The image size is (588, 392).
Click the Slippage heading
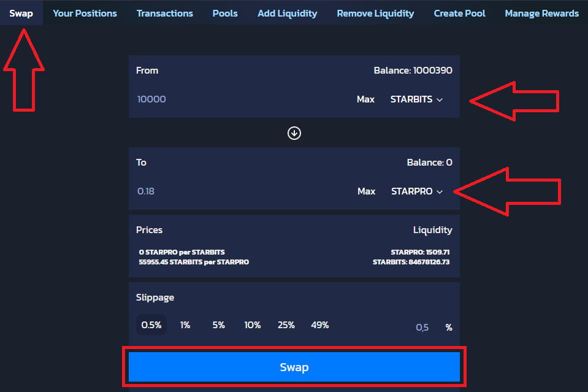click(x=155, y=298)
